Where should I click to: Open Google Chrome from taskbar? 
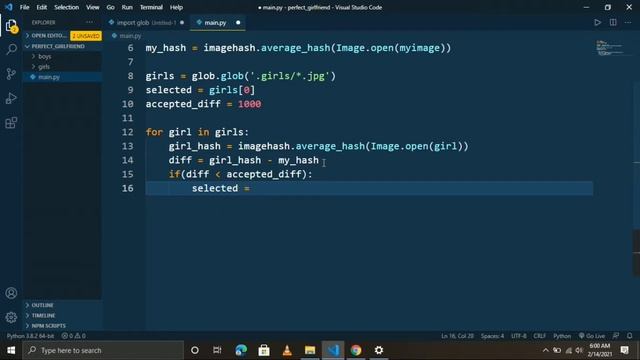pos(356,350)
